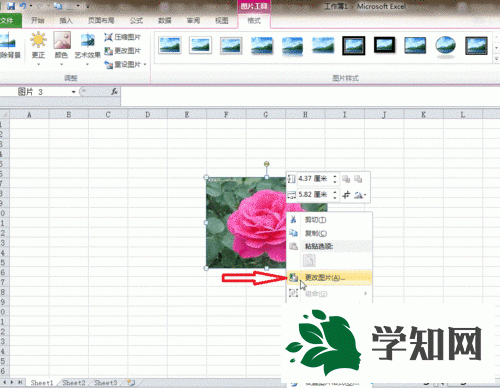Click the fx insert function icon
Image resolution: width=500 pixels, height=388 pixels.
[x=114, y=92]
